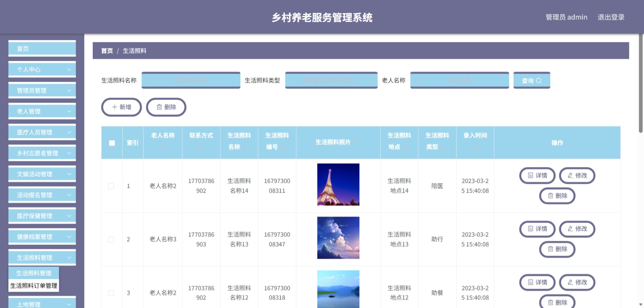Open 详情 for row 3

[x=537, y=282]
